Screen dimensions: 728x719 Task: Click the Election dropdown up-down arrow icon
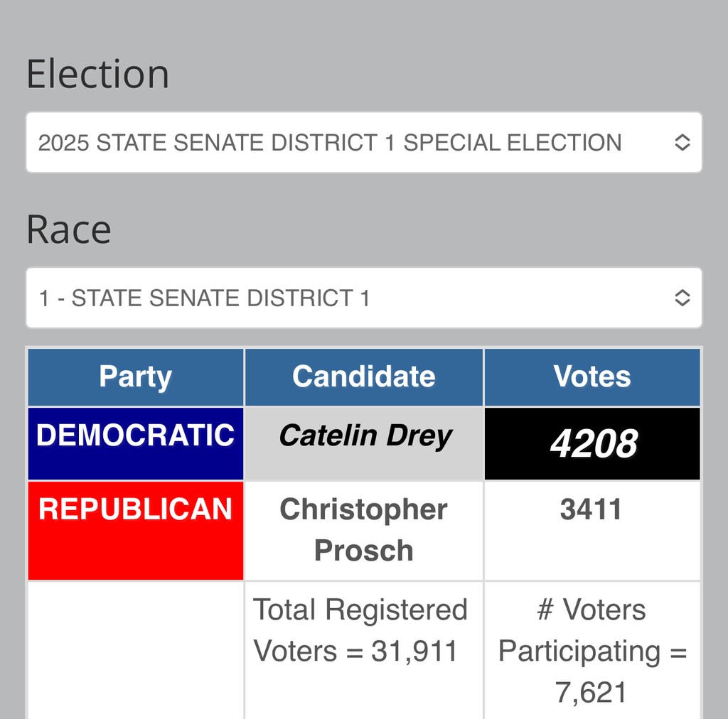coord(682,142)
